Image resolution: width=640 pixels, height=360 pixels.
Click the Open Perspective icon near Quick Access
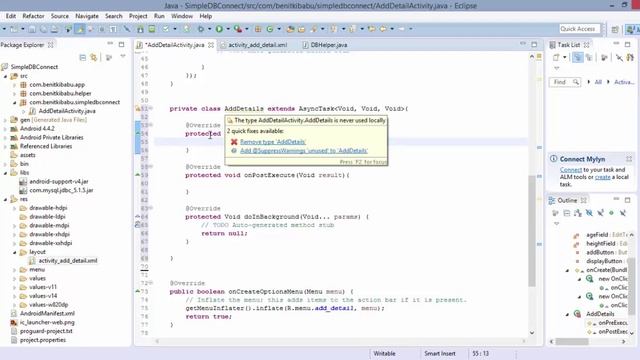(x=615, y=29)
